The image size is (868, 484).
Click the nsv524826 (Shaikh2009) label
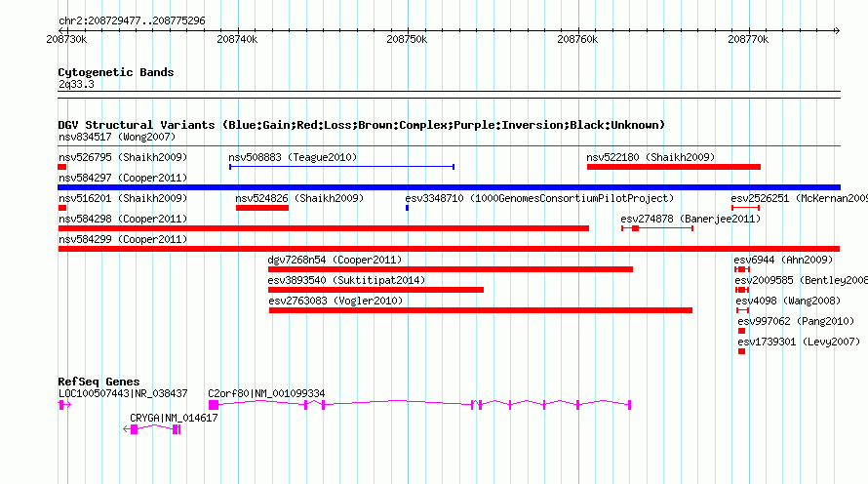tap(299, 198)
